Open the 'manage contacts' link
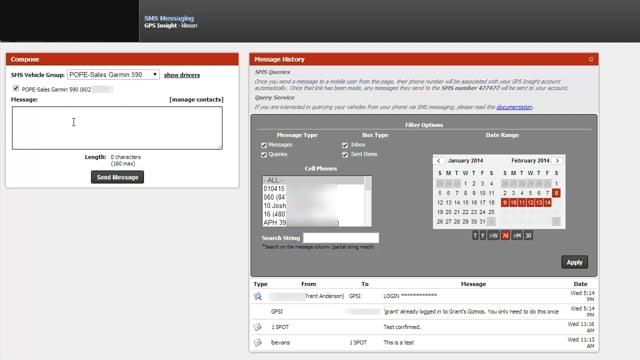This screenshot has width=640, height=360. point(196,100)
